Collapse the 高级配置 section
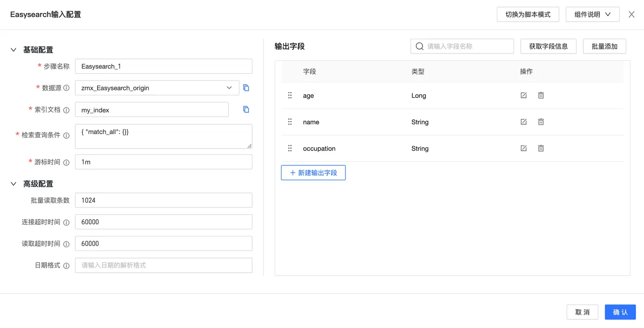The width and height of the screenshot is (644, 328). pyautogui.click(x=13, y=184)
